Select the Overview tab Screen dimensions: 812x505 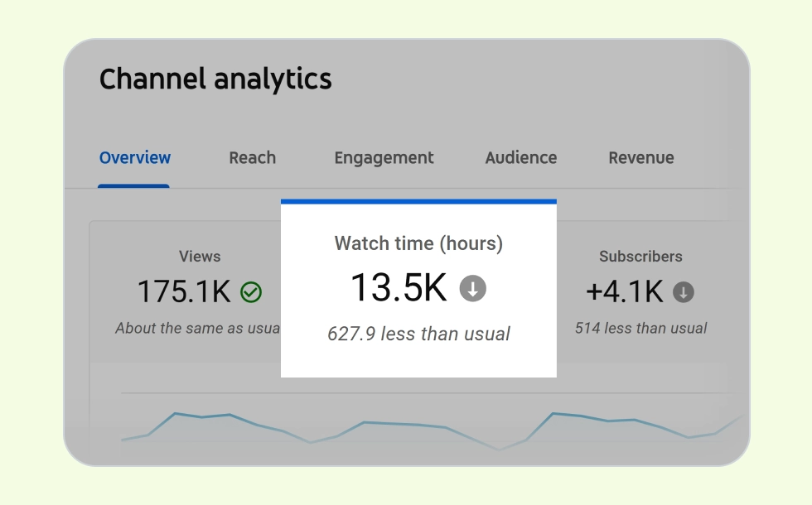coord(134,158)
